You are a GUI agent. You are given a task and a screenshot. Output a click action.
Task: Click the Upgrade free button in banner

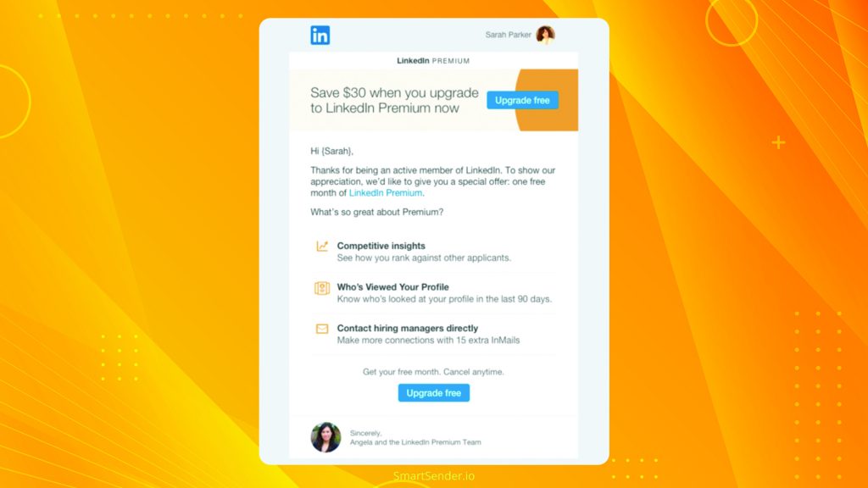click(522, 100)
